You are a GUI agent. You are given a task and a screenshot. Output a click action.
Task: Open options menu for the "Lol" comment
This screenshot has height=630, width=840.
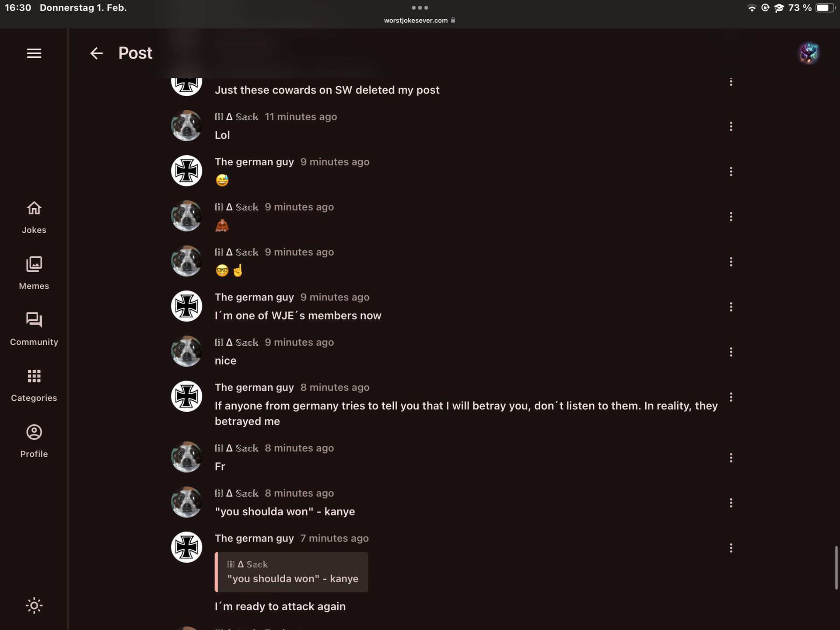[x=731, y=126]
